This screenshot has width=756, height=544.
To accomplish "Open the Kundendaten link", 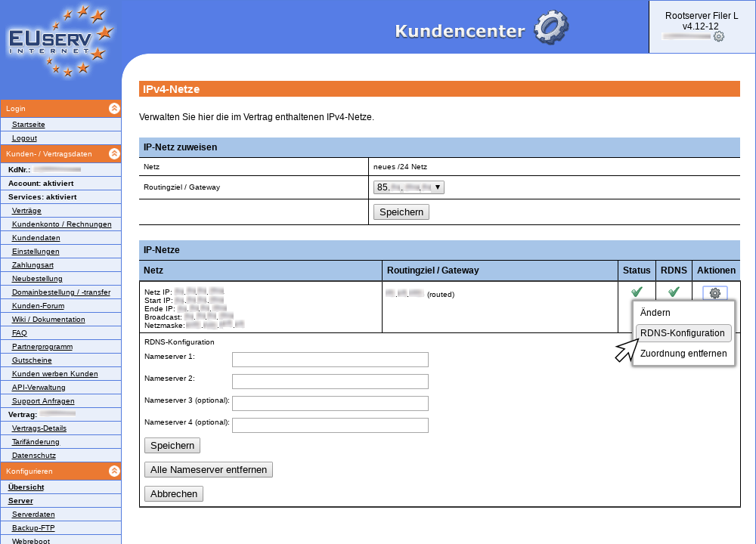I will 36,237.
